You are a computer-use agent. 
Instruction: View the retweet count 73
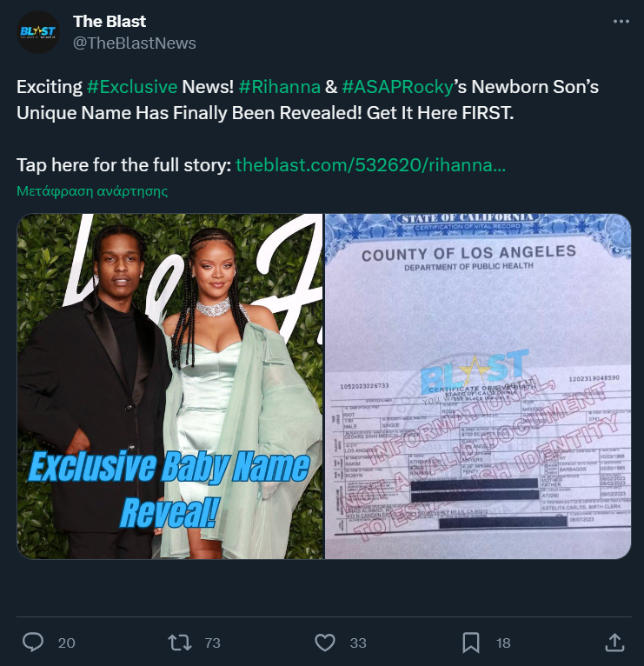(x=212, y=643)
